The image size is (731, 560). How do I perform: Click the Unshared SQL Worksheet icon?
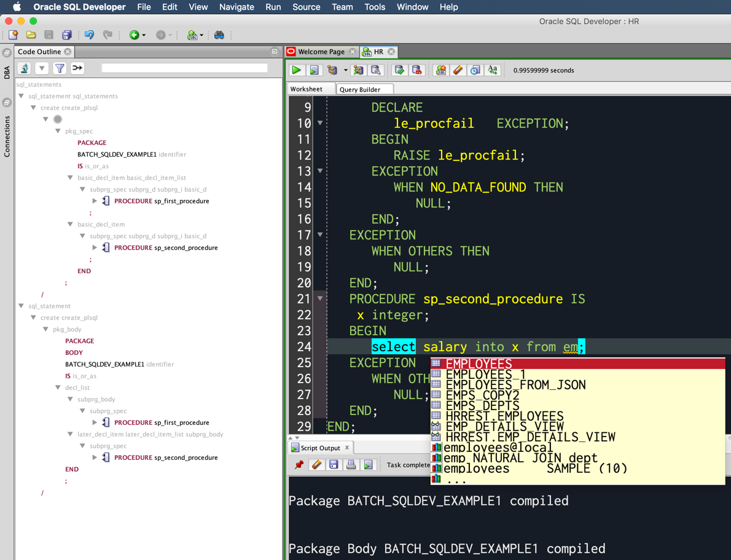pos(440,70)
